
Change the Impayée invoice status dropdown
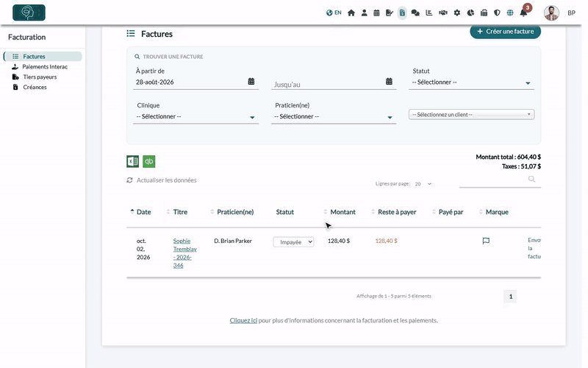coord(293,242)
